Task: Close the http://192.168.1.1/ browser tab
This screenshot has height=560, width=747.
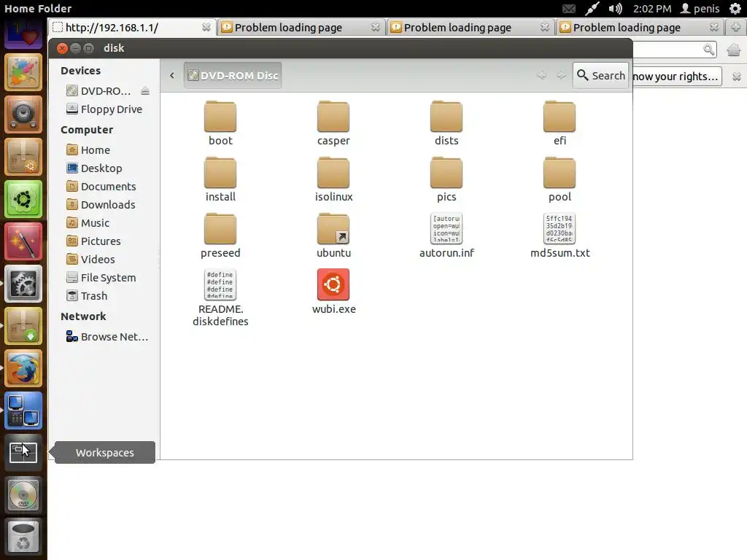Action: coord(206,27)
